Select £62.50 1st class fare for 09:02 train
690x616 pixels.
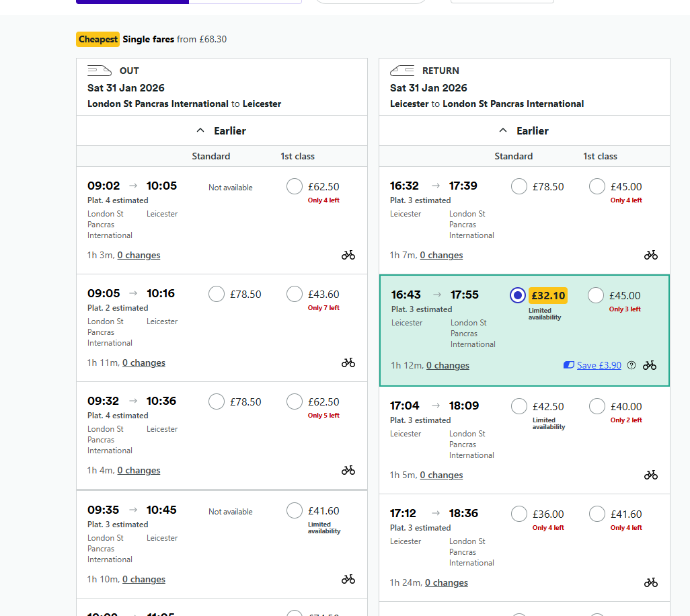[x=295, y=186]
